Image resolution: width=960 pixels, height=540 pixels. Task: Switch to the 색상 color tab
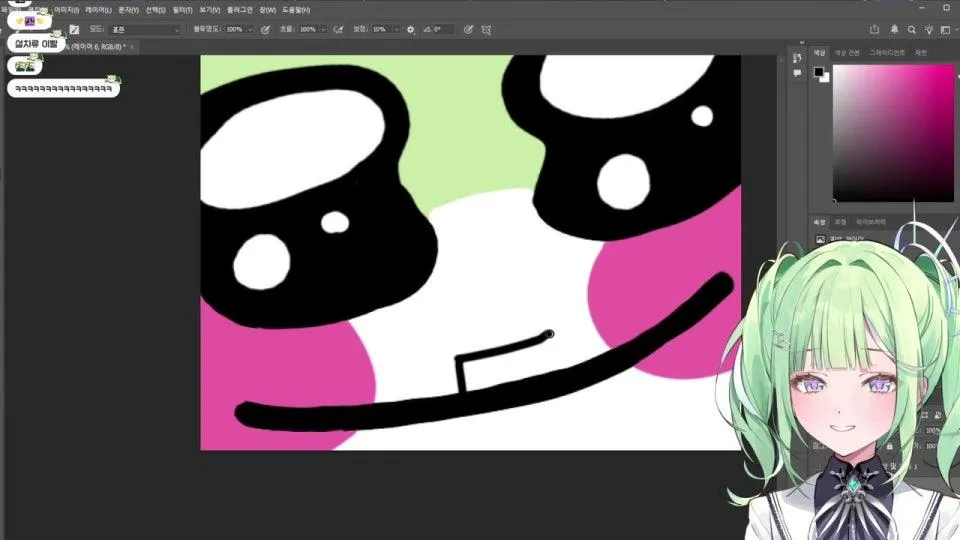pyautogui.click(x=819, y=53)
